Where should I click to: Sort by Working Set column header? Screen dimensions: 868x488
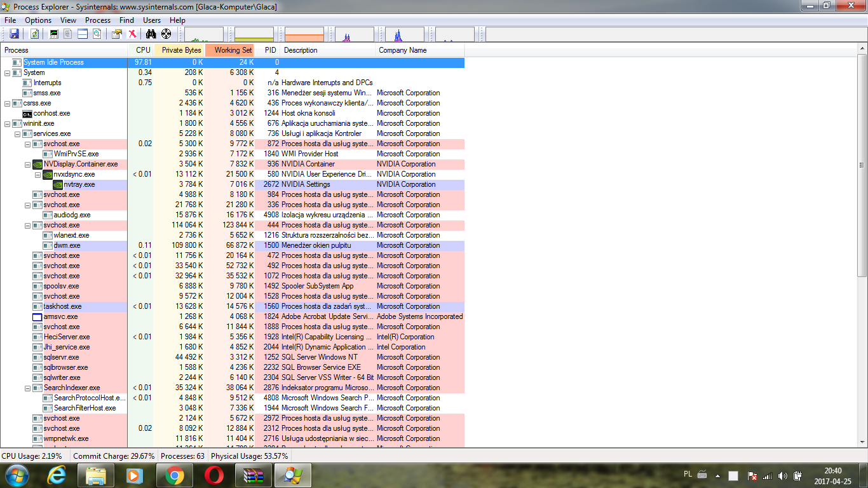pos(230,50)
